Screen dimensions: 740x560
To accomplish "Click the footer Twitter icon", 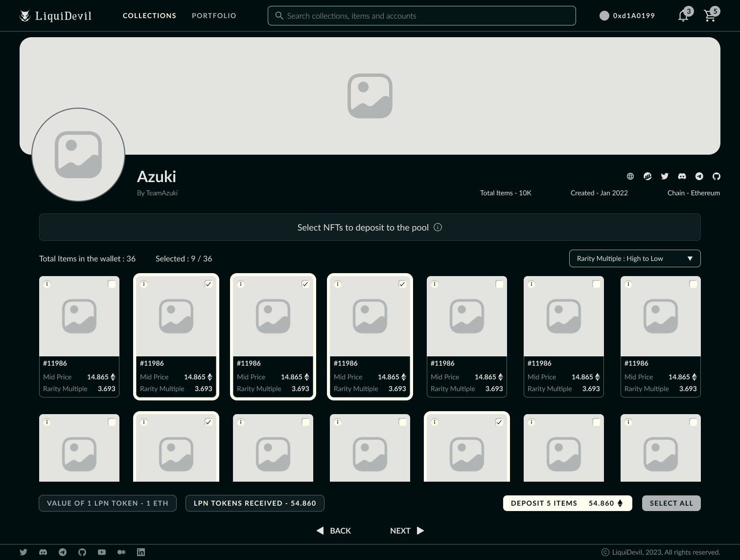I will [23, 552].
